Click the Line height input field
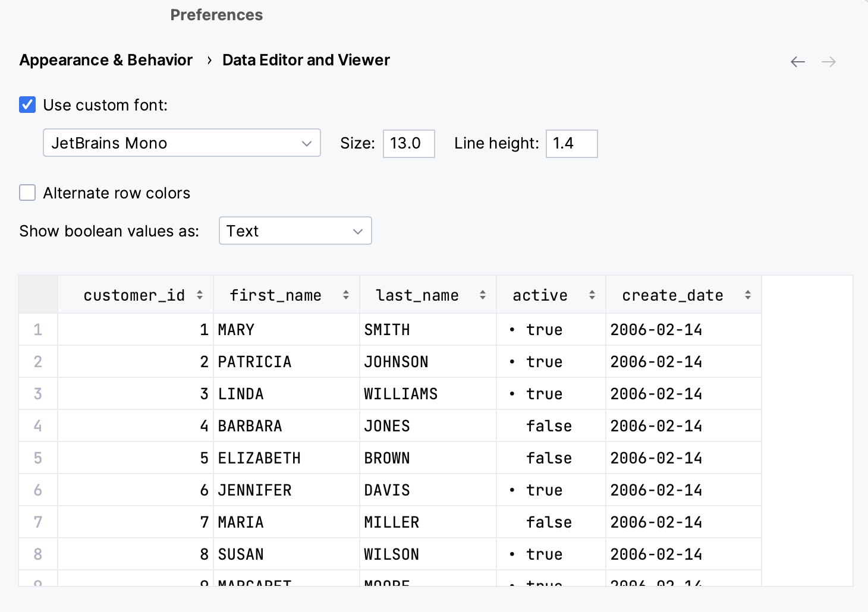 tap(571, 144)
